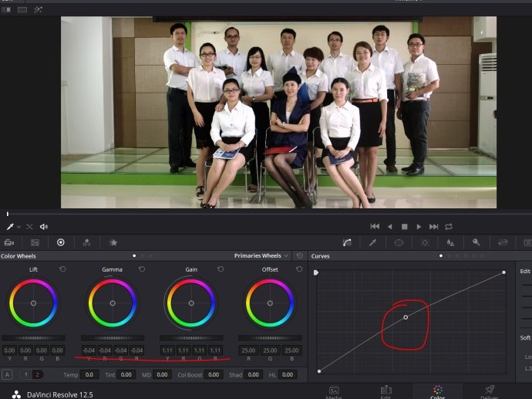Click the Temp value field
Image resolution: width=532 pixels, height=399 pixels.
click(x=89, y=374)
